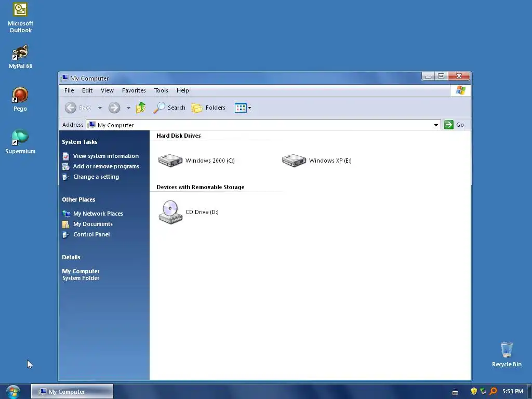This screenshot has width=532, height=399.
Task: Open the View menu
Action: pos(107,90)
